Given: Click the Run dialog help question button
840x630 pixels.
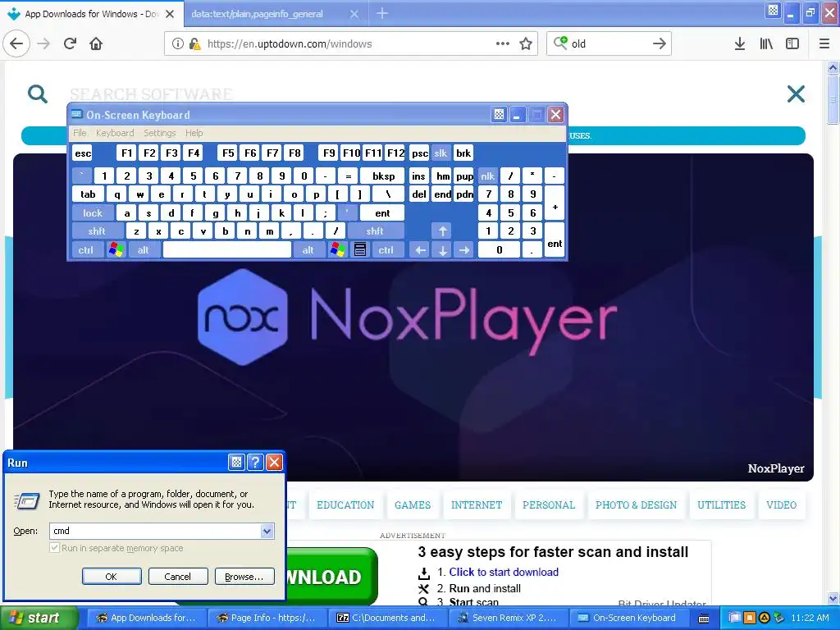Looking at the screenshot, I should click(x=256, y=463).
